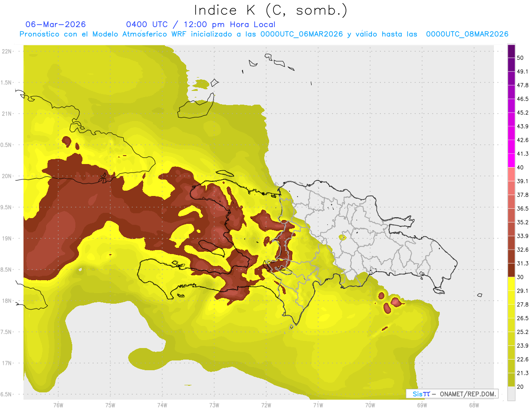532x411 pixels.
Task: Click the '21.3' legend value
Action: point(522,373)
